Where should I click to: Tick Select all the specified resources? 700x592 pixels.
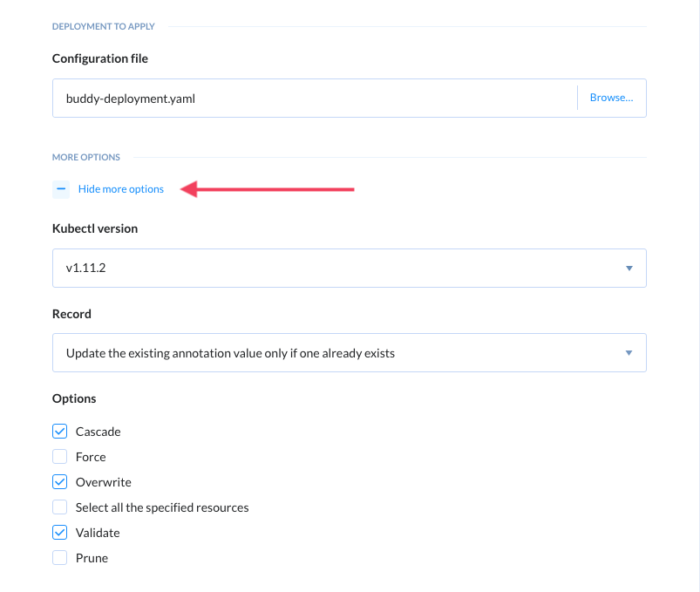pyautogui.click(x=60, y=507)
